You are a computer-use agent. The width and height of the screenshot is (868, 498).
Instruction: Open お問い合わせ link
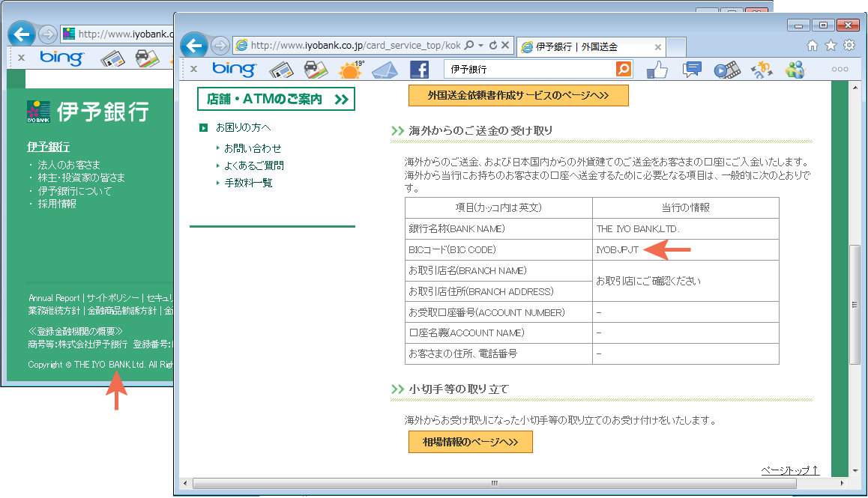[253, 148]
